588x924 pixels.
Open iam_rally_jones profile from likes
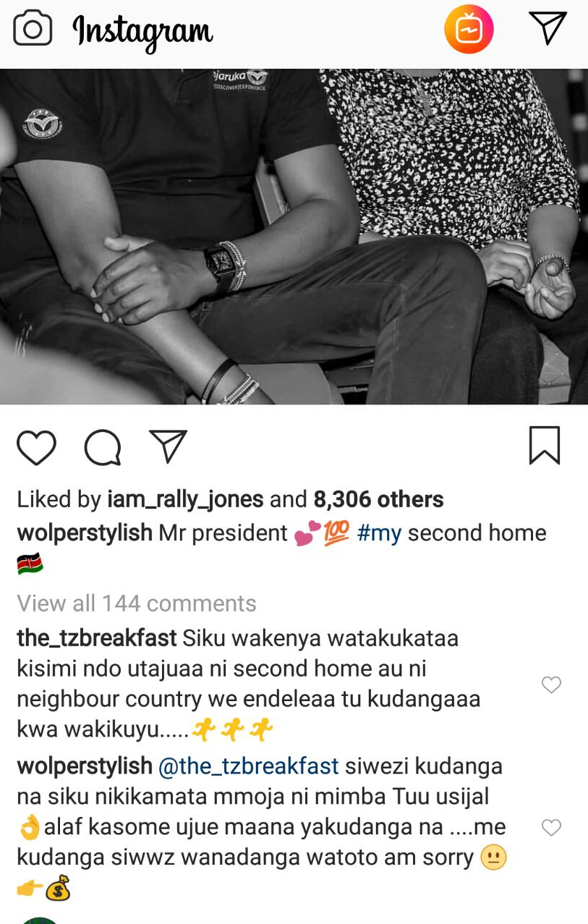point(185,499)
